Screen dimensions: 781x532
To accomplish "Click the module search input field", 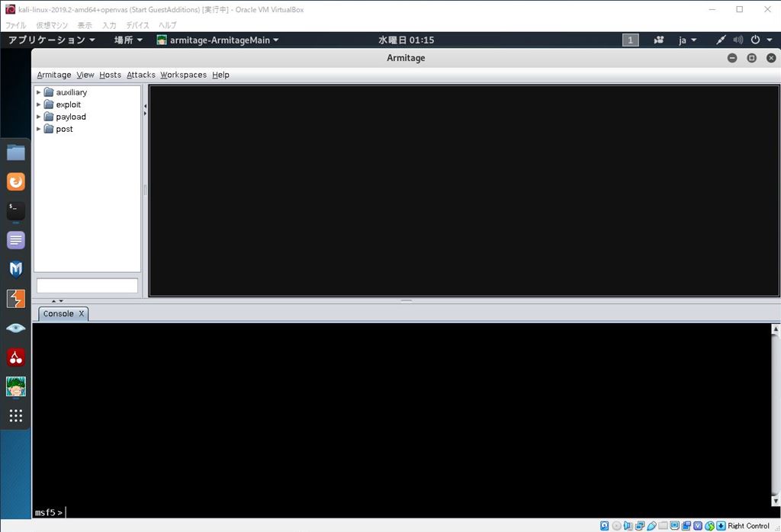I will [87, 286].
